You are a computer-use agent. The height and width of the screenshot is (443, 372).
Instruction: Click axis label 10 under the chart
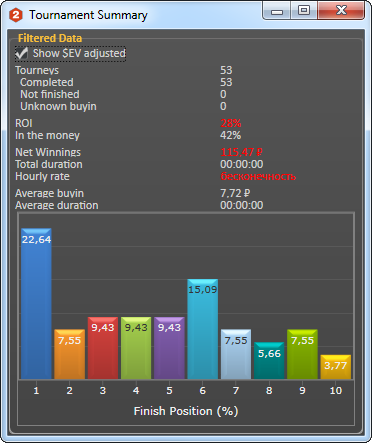[336, 390]
